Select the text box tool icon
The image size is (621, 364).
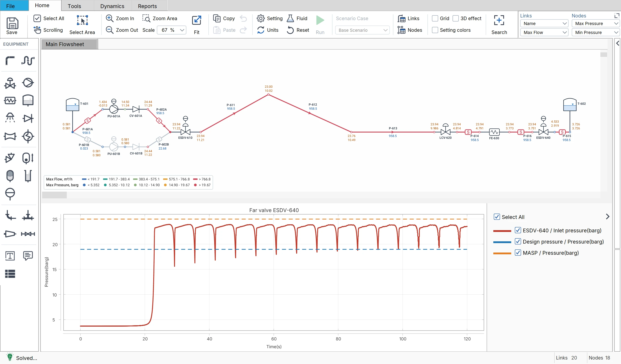10,256
